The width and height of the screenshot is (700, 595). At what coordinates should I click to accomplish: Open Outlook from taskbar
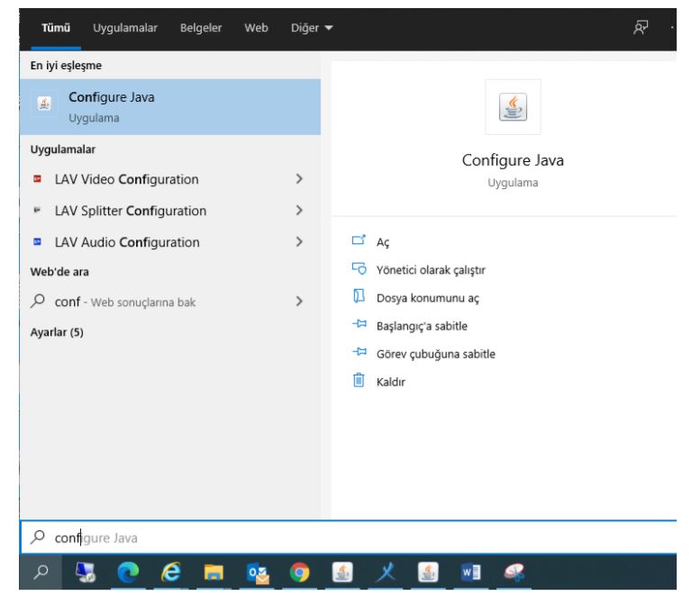(x=258, y=572)
